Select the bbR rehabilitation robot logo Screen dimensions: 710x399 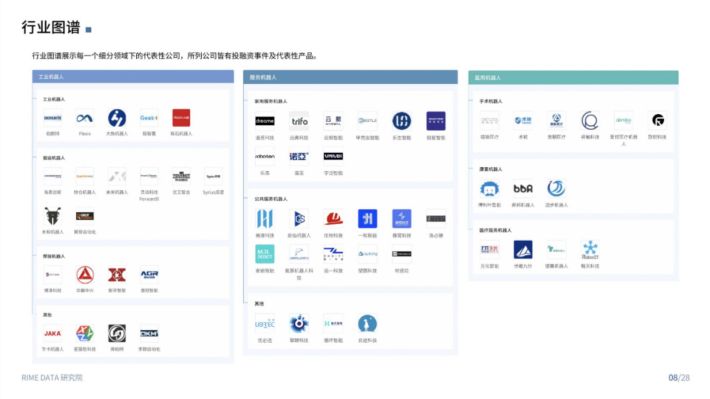pos(523,188)
